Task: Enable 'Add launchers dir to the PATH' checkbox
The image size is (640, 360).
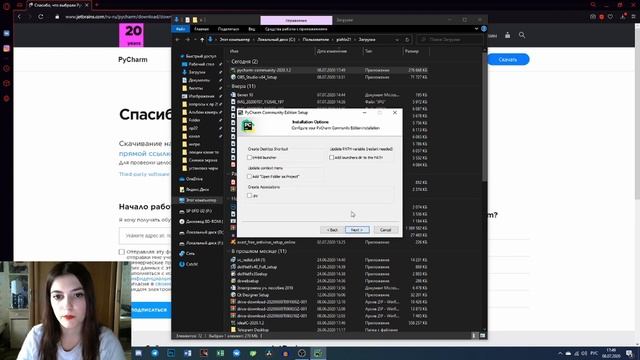Action: (x=331, y=158)
